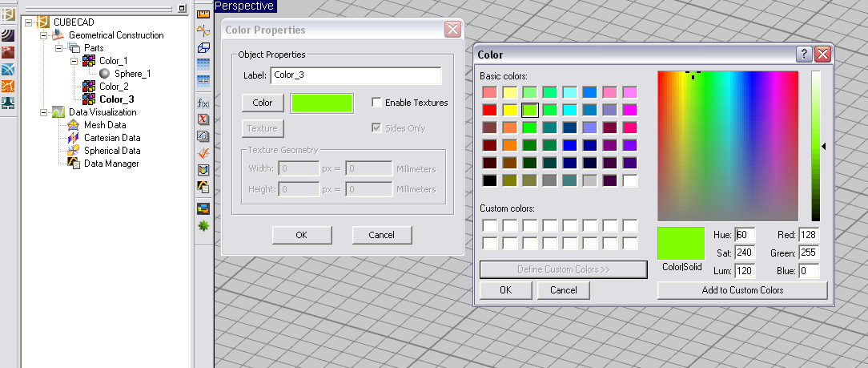
Task: Click the orange lightning sidebar icon
Action: click(8, 87)
